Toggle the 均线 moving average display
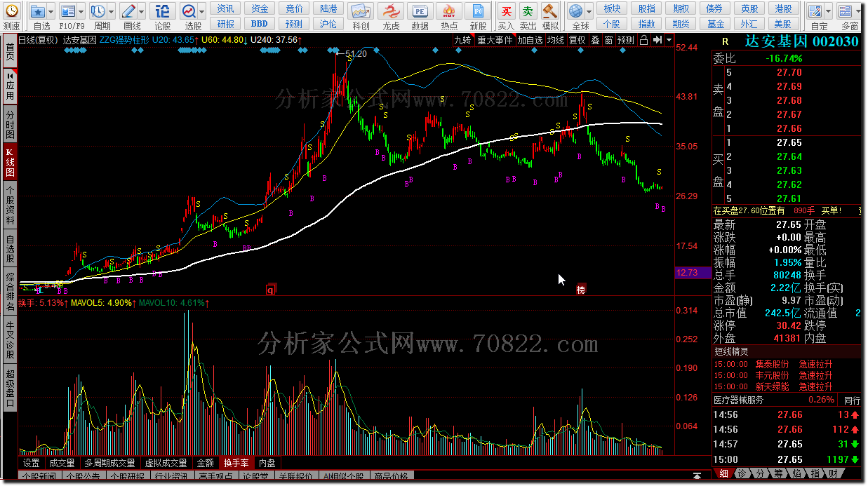This screenshot has height=486, width=868. (x=556, y=40)
